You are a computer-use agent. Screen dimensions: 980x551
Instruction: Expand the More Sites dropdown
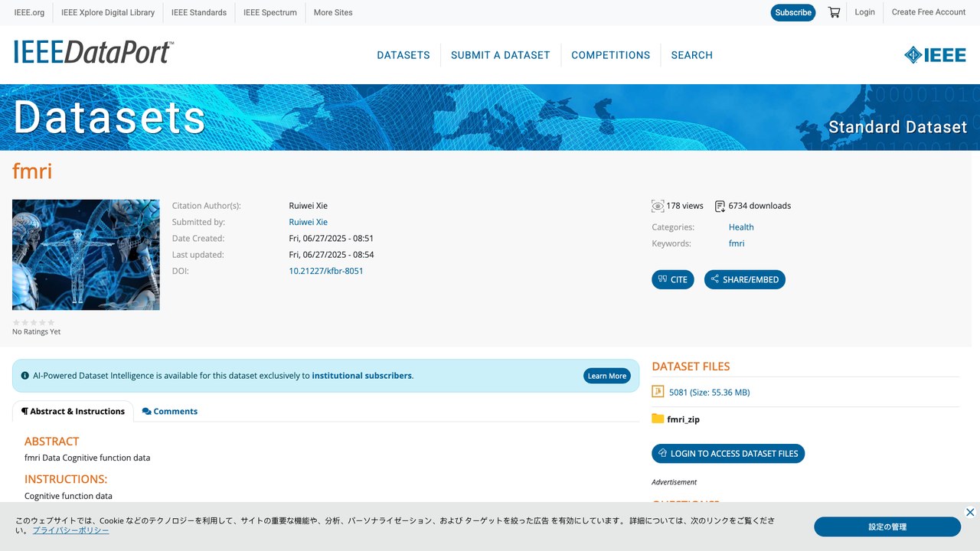333,12
